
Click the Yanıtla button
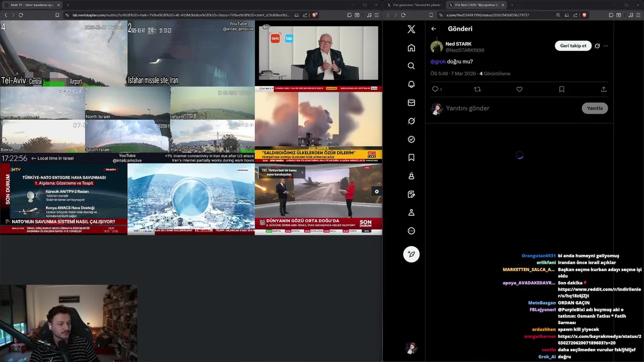click(595, 108)
